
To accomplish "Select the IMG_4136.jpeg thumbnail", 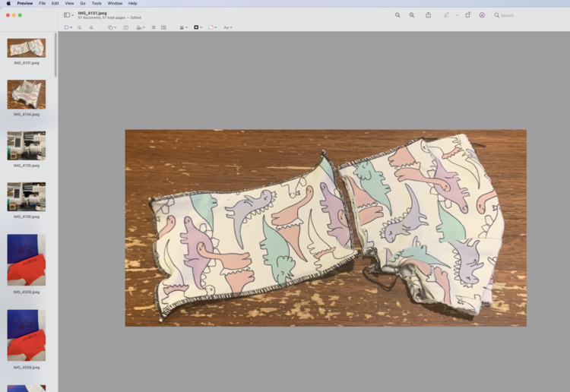I will [x=27, y=197].
